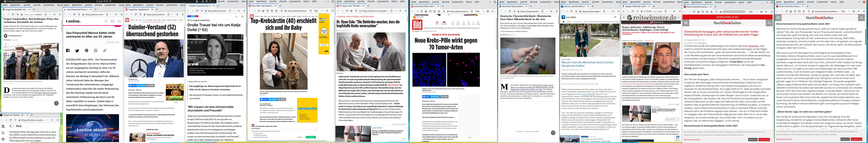
Task: Open Datei menu in the Reichsbürger article window
Action: pyautogui.click(x=5, y=5)
